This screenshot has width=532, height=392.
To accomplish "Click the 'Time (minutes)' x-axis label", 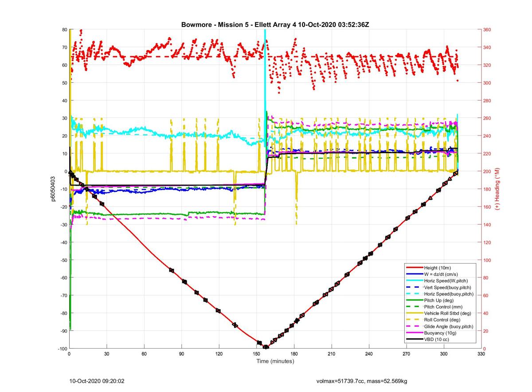I will (x=275, y=361).
